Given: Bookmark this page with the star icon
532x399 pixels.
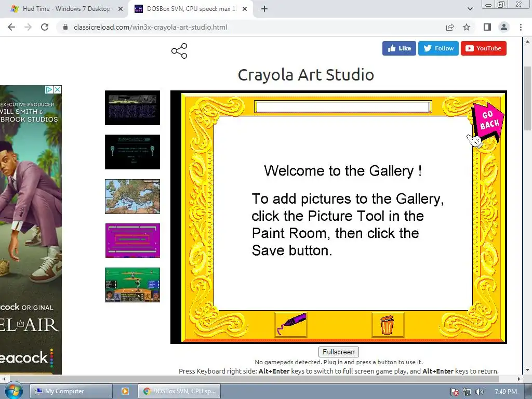Looking at the screenshot, I should [x=467, y=27].
